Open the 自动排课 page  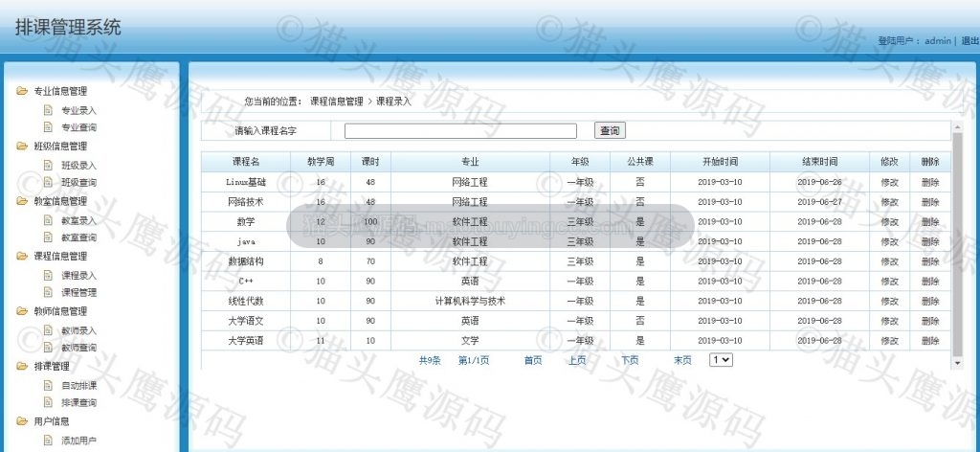78,386
